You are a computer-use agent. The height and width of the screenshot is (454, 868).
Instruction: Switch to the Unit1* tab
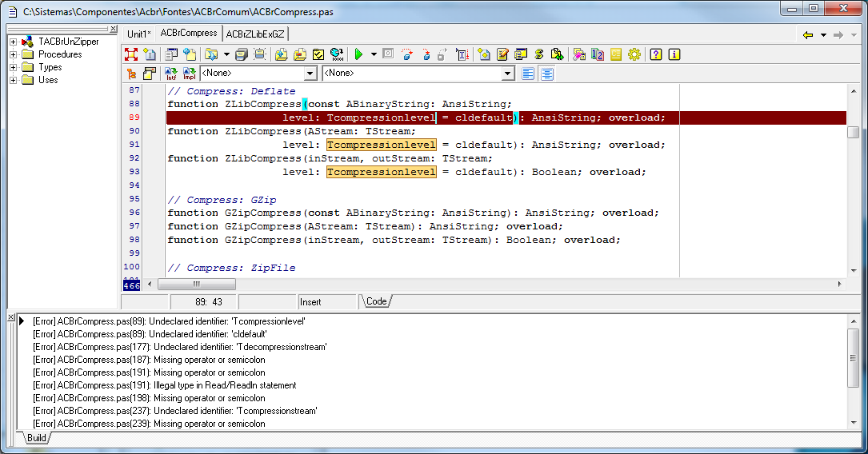(139, 34)
